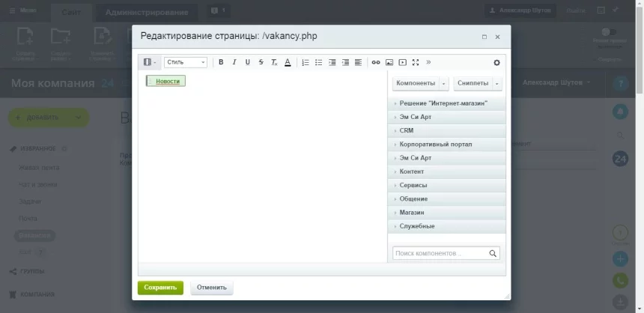Toggle bold formatting in editor toolbar
This screenshot has height=313, width=644.
pos(221,62)
